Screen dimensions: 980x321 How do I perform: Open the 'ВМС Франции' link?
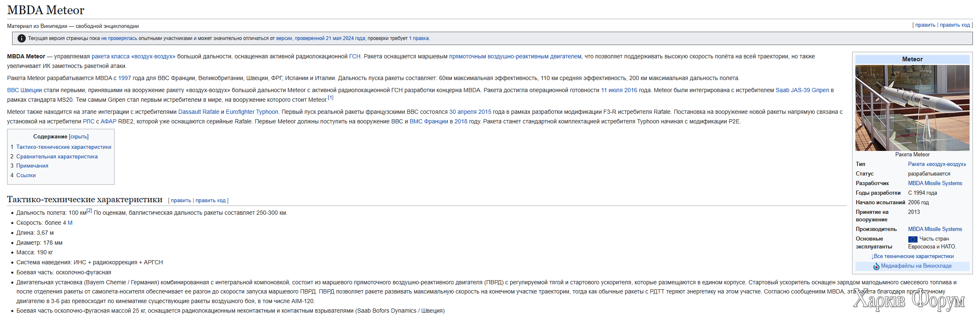coord(429,121)
